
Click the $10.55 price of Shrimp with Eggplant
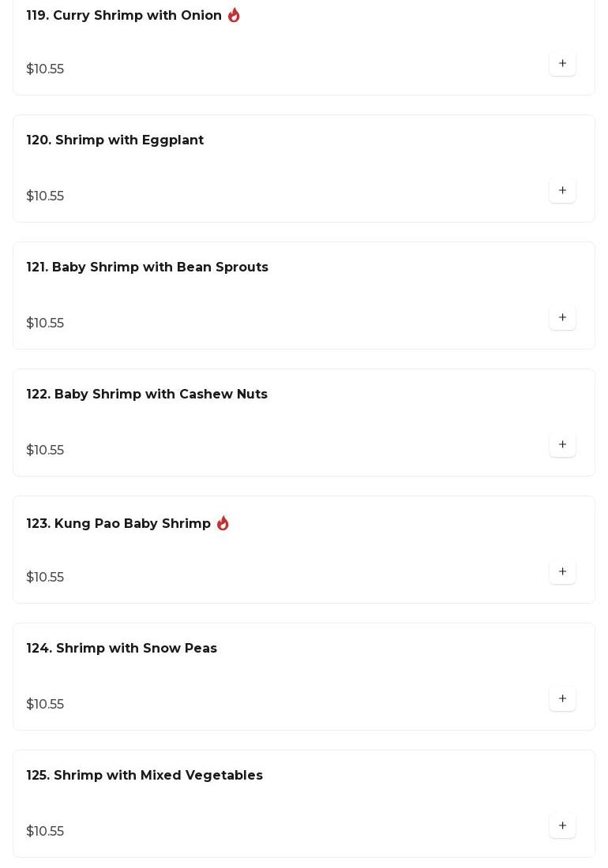click(x=45, y=196)
